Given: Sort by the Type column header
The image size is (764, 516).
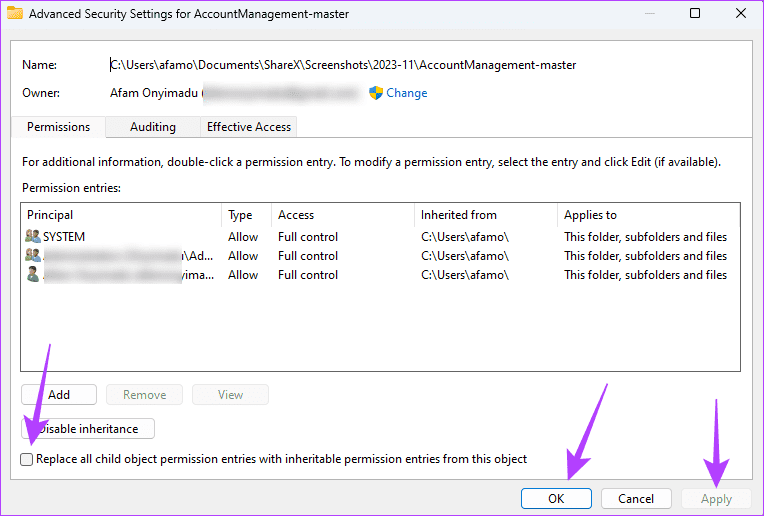Looking at the screenshot, I should point(247,215).
